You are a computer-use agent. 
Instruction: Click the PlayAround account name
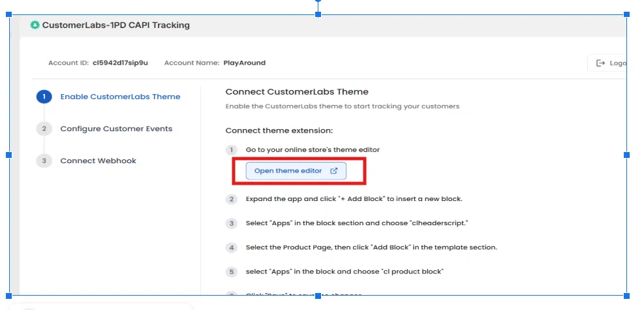(x=244, y=63)
